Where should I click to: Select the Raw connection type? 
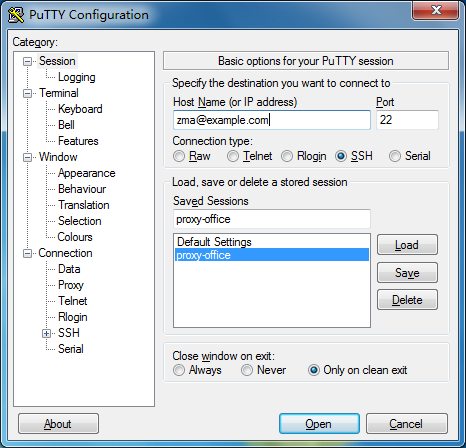pos(179,156)
